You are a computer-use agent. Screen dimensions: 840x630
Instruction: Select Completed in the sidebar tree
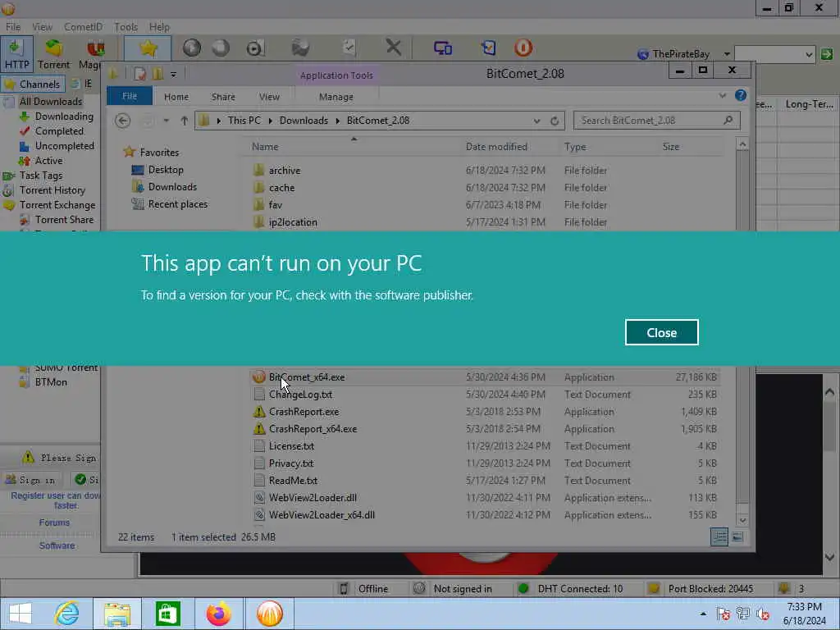(59, 131)
